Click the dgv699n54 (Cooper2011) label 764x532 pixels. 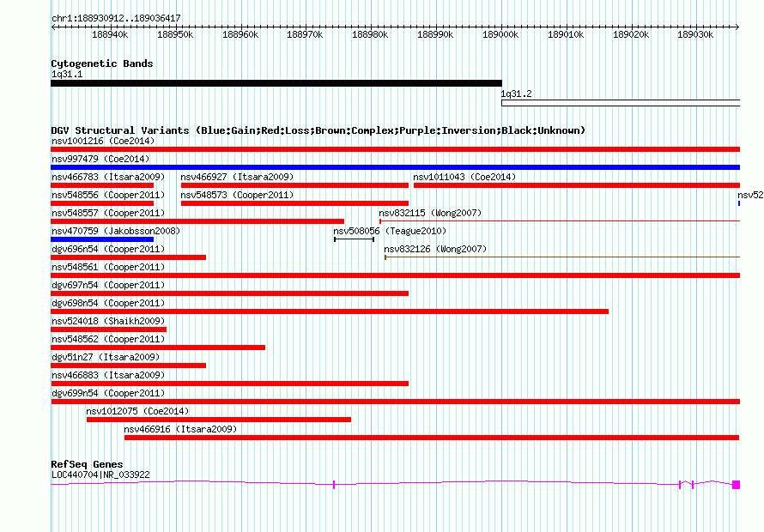click(x=108, y=393)
